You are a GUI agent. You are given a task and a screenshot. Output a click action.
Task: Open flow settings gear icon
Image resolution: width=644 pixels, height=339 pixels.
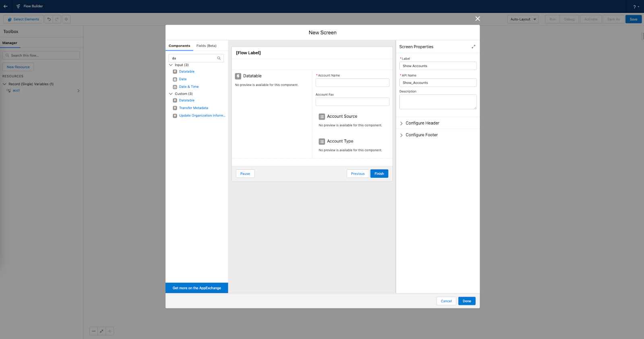pyautogui.click(x=66, y=19)
